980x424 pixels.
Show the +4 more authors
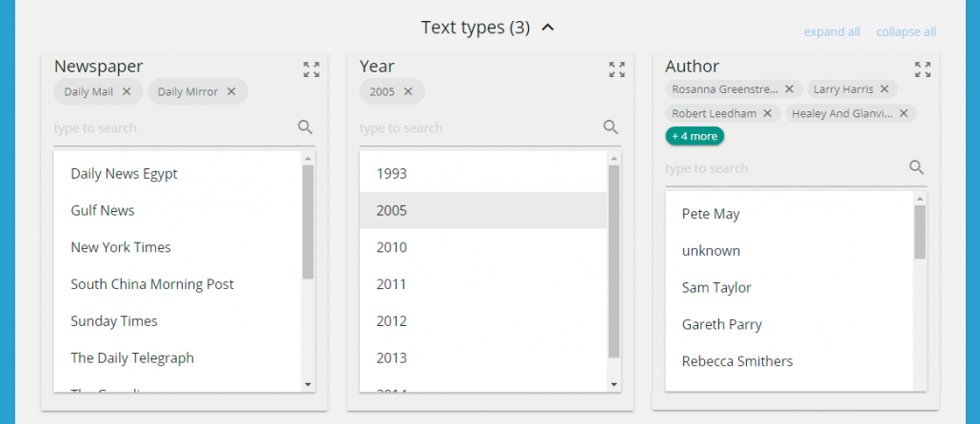click(695, 136)
